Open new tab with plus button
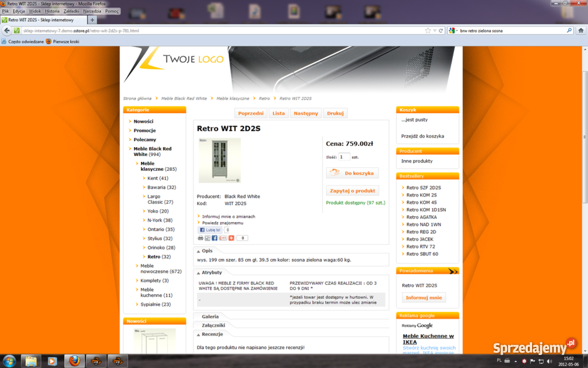Image resolution: width=588 pixels, height=368 pixels. point(92,20)
